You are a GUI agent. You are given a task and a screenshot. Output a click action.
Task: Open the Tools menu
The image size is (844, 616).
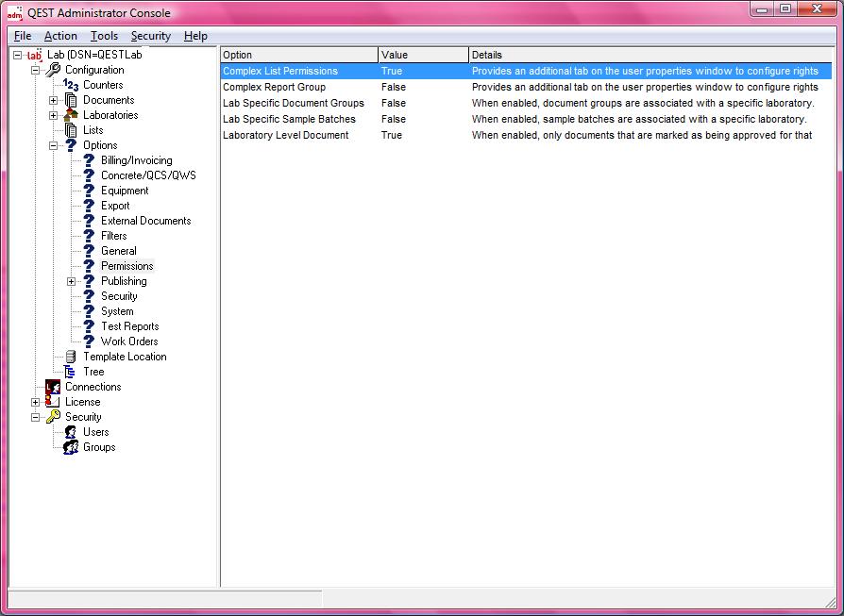pyautogui.click(x=104, y=36)
